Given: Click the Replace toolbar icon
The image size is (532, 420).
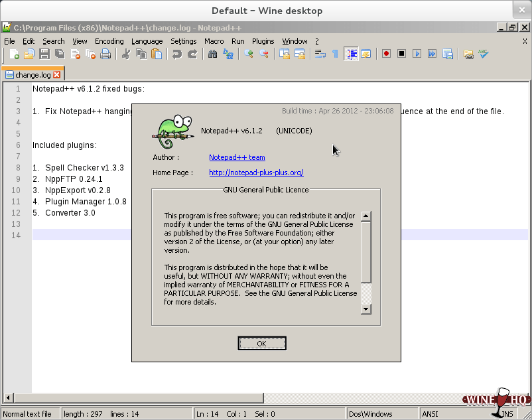Looking at the screenshot, I should coord(228,54).
